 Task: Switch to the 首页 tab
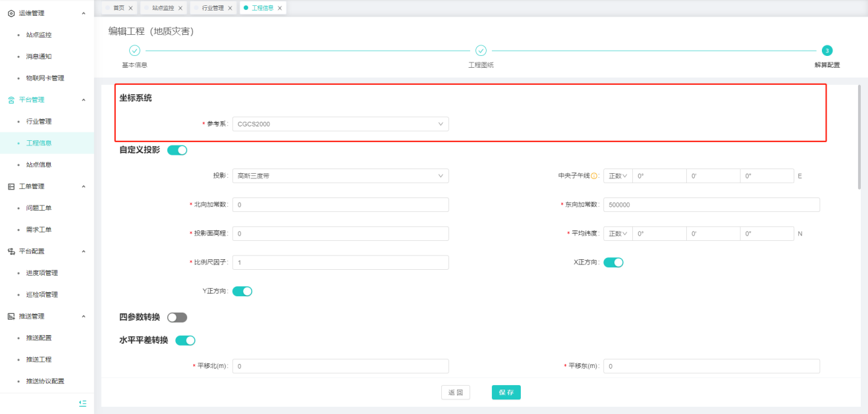tap(119, 8)
